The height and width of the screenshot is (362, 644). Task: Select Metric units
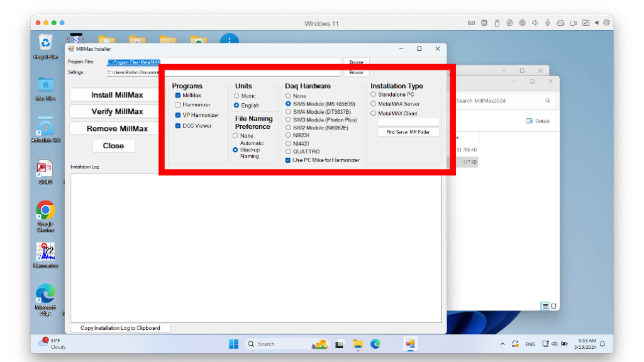236,96
